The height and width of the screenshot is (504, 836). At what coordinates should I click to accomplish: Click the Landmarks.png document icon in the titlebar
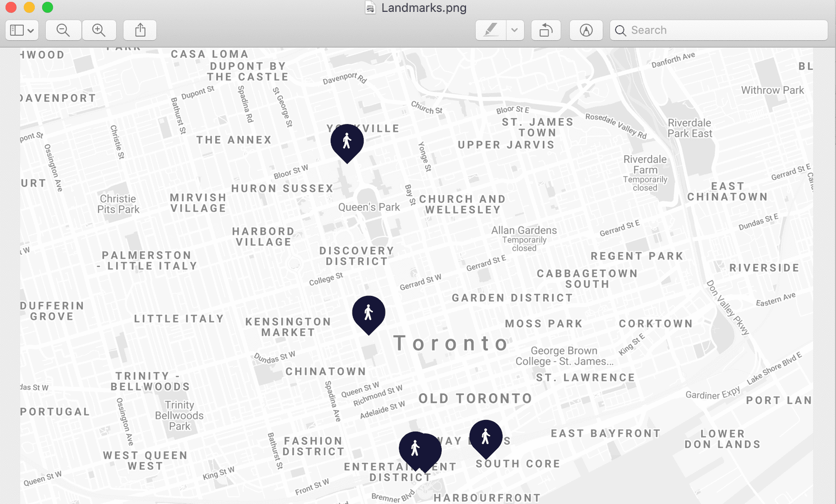pyautogui.click(x=369, y=7)
